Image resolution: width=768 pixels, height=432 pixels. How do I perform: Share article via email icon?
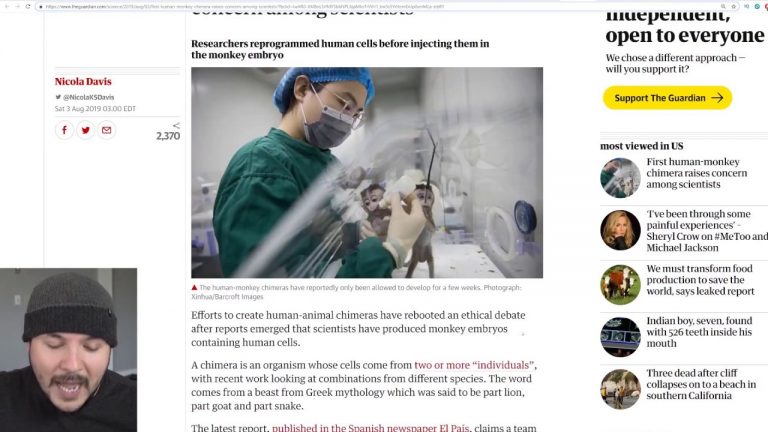click(106, 130)
